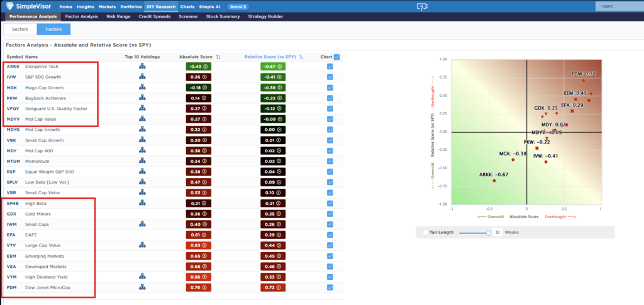644x305 pixels.
Task: Open ARKK top 10 holdings icon
Action: pos(142,66)
